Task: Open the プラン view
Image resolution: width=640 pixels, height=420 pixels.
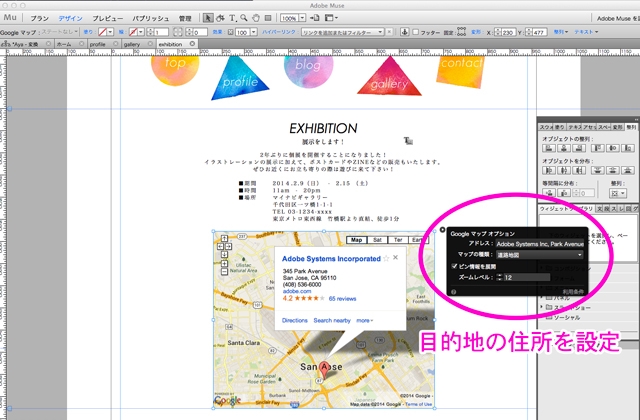Action: pyautogui.click(x=40, y=18)
